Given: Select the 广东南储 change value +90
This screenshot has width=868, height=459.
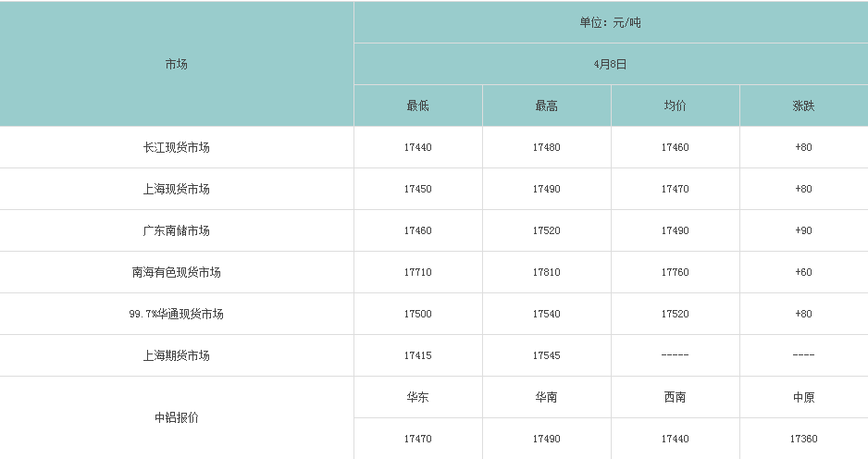Looking at the screenshot, I should click(x=803, y=230).
